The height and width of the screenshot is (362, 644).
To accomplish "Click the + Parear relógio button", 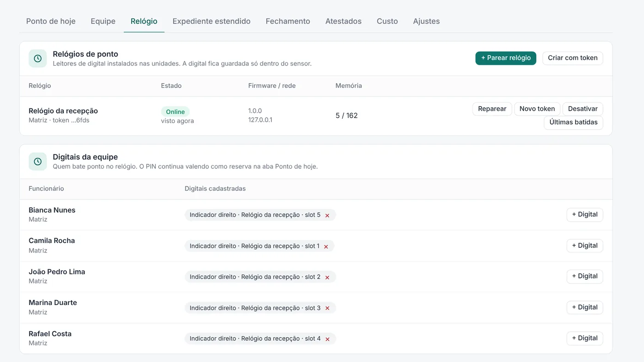I will coord(506,58).
